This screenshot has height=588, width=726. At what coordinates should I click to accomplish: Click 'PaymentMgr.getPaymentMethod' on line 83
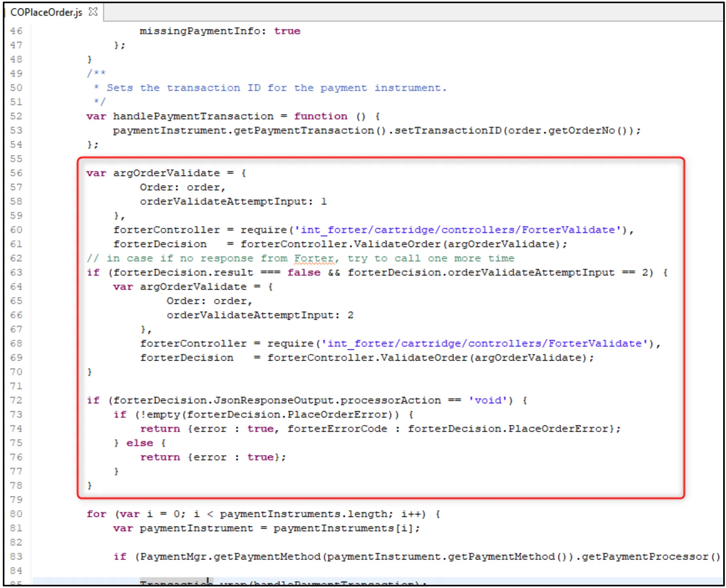point(230,557)
